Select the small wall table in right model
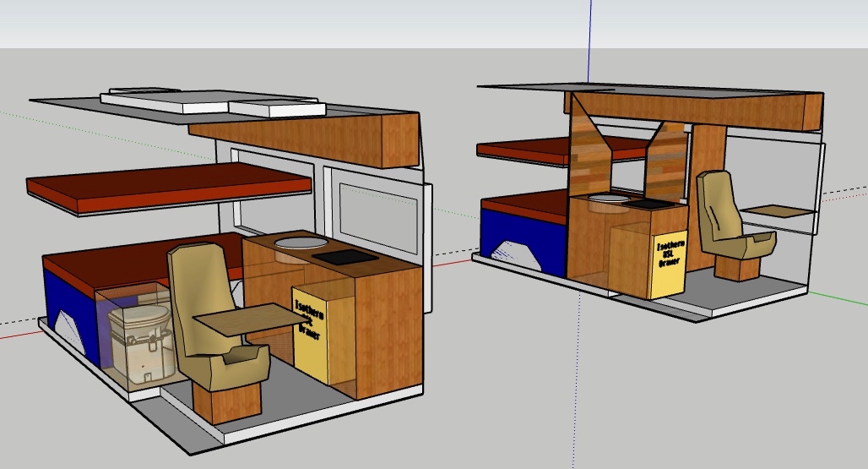 [776, 210]
